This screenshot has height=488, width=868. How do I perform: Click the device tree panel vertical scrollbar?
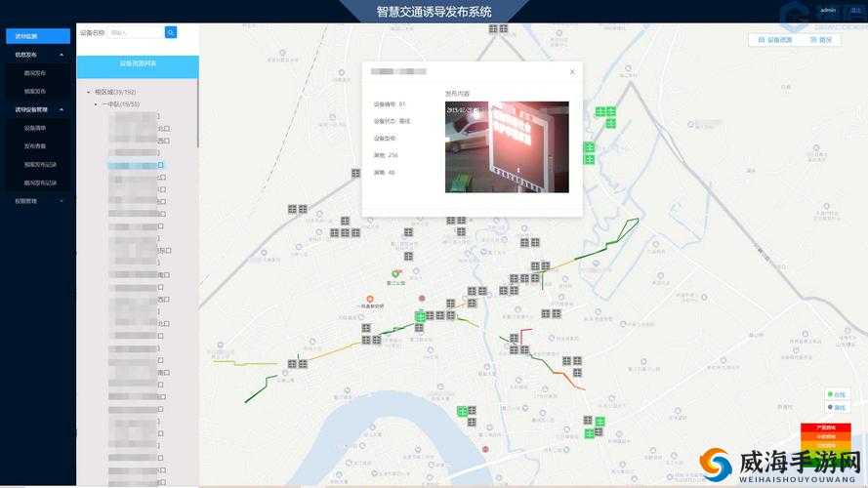click(197, 113)
